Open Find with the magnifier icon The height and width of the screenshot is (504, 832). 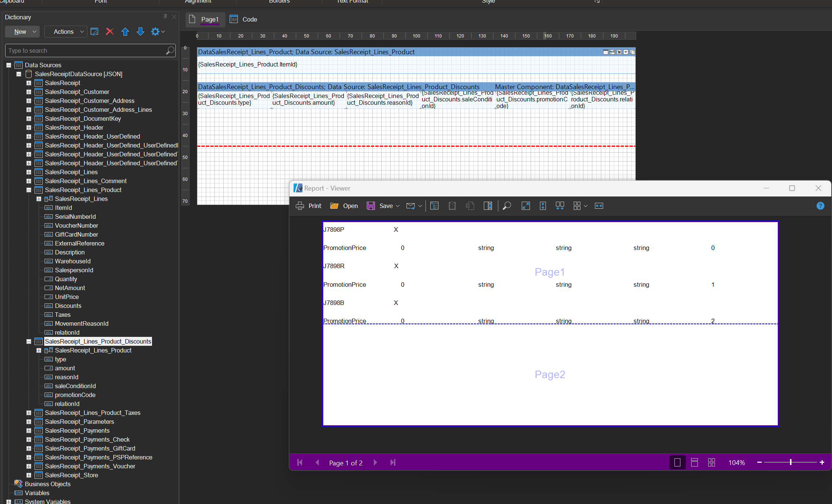507,206
